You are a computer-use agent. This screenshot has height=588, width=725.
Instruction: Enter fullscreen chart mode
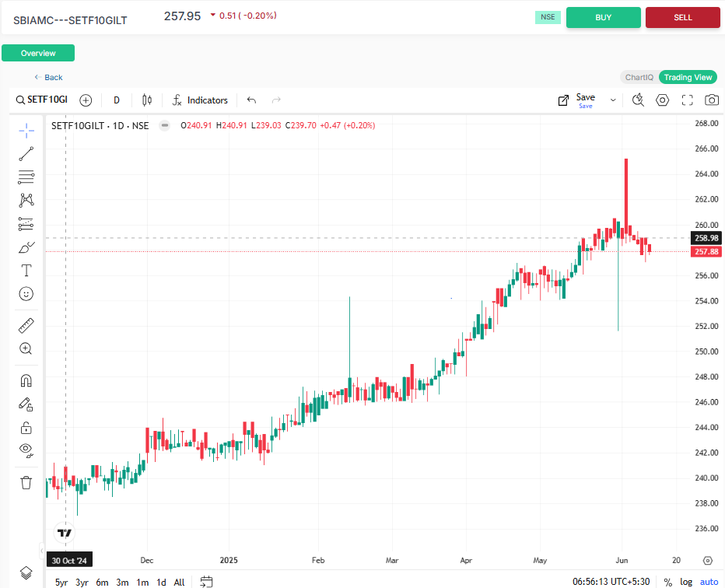[688, 100]
